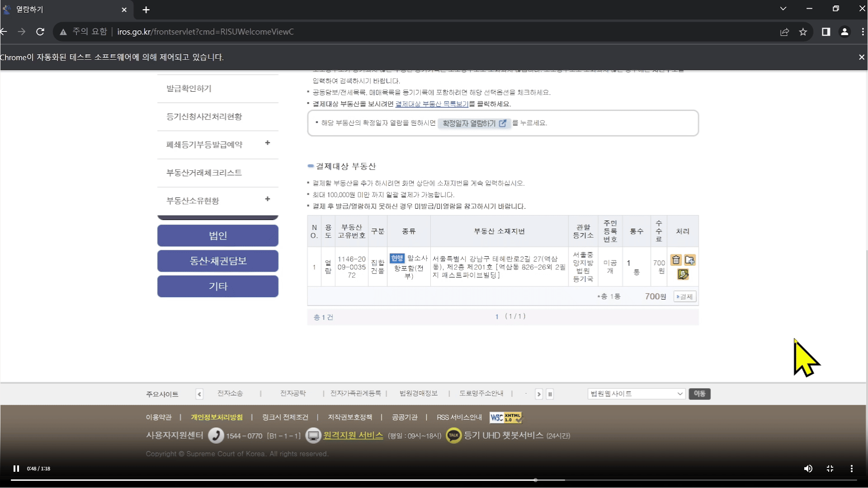Pause the video playback
Image resolution: width=868 pixels, height=488 pixels.
coord(16,469)
